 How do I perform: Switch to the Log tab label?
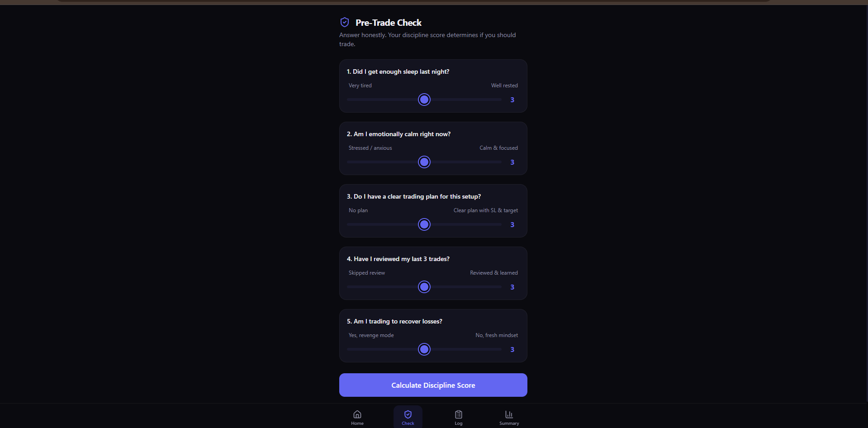[x=459, y=423]
